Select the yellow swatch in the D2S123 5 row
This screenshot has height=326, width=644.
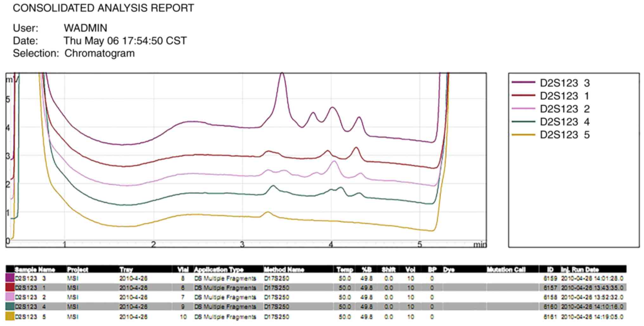[x=10, y=316]
